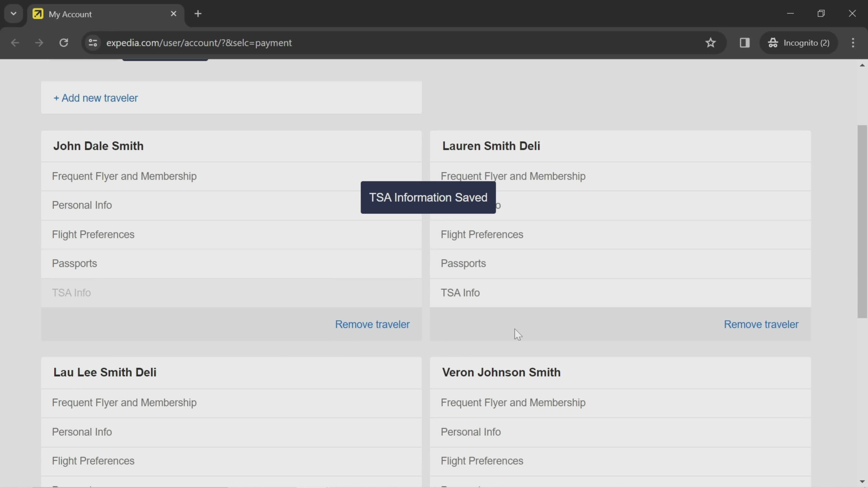Click Remove traveler link for John Dale Smith
The image size is (868, 488).
[373, 324]
